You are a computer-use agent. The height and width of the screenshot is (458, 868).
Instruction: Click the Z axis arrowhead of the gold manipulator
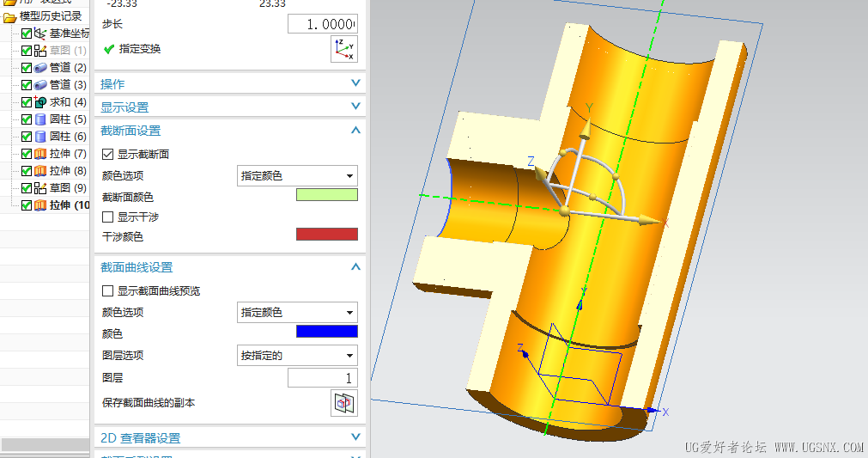pyautogui.click(x=540, y=174)
